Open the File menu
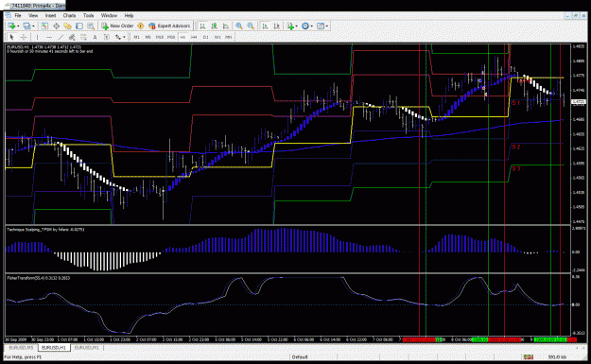 click(x=18, y=15)
